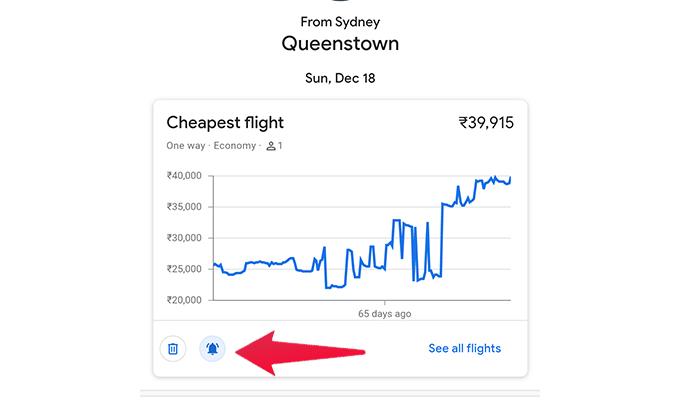
Task: Select the Cheapest flight heading
Action: [225, 123]
